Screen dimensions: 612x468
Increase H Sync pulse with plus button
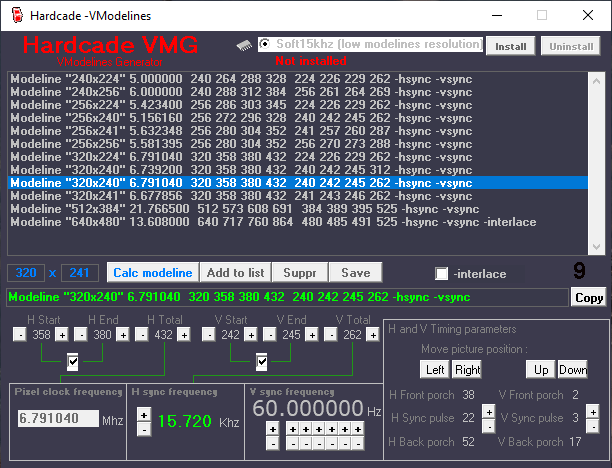pyautogui.click(x=489, y=411)
